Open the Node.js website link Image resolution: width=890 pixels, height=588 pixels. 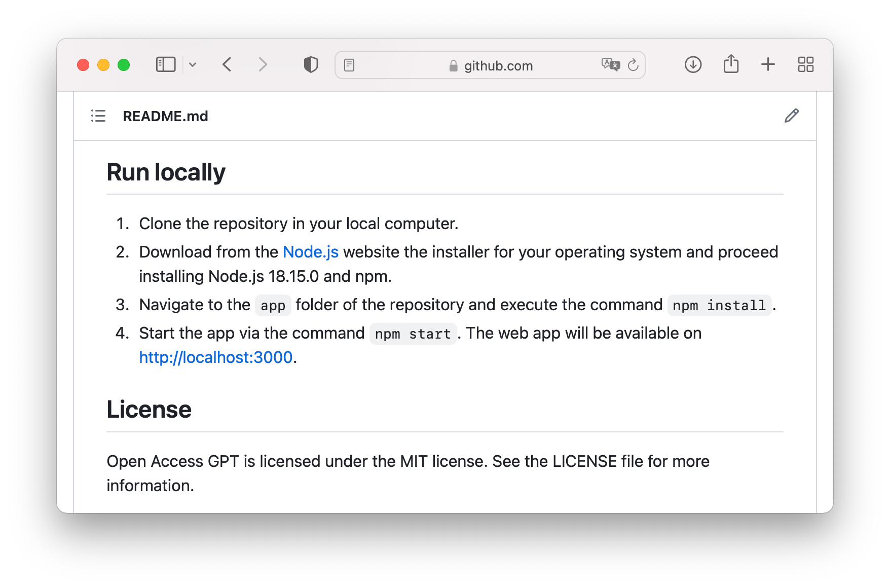click(x=311, y=252)
